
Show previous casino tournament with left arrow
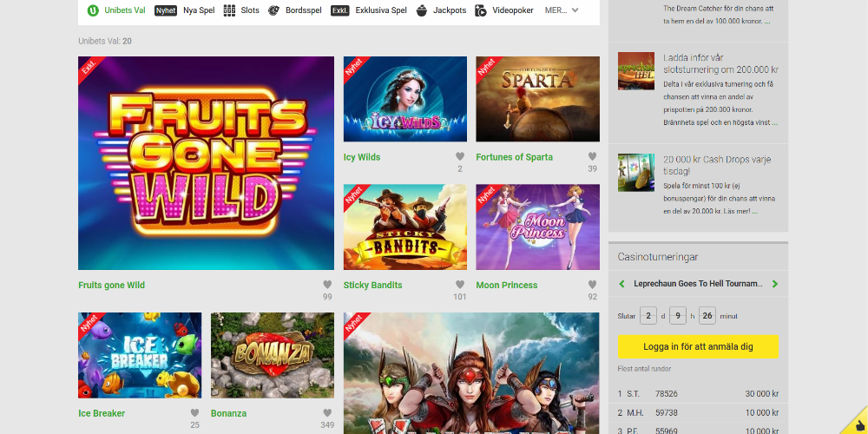621,284
